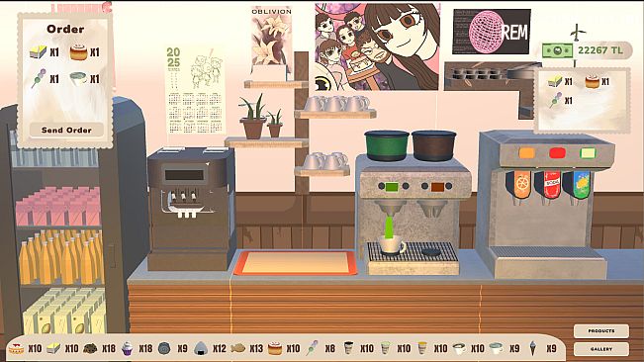
Task: Click the dango skewer in Order panel
Action: pyautogui.click(x=39, y=78)
